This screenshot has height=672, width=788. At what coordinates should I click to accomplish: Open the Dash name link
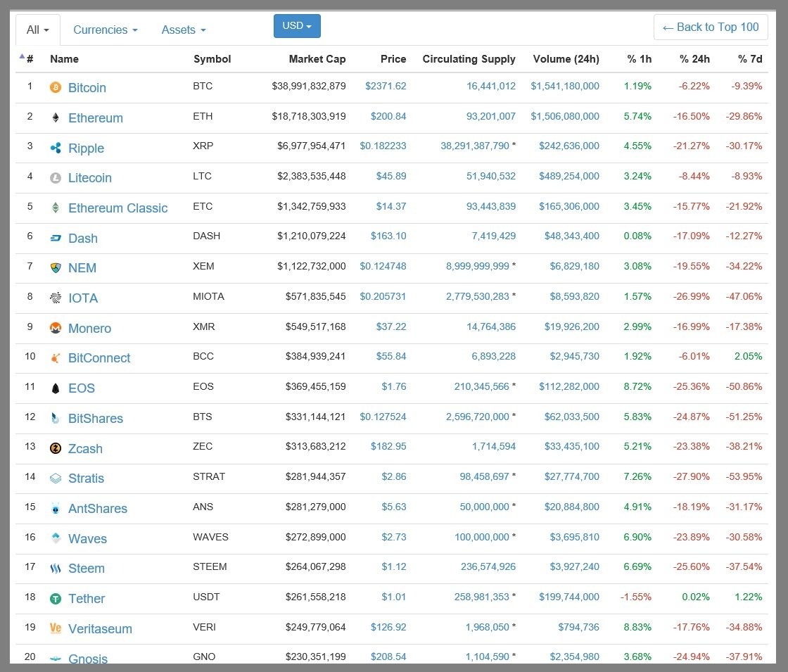83,239
